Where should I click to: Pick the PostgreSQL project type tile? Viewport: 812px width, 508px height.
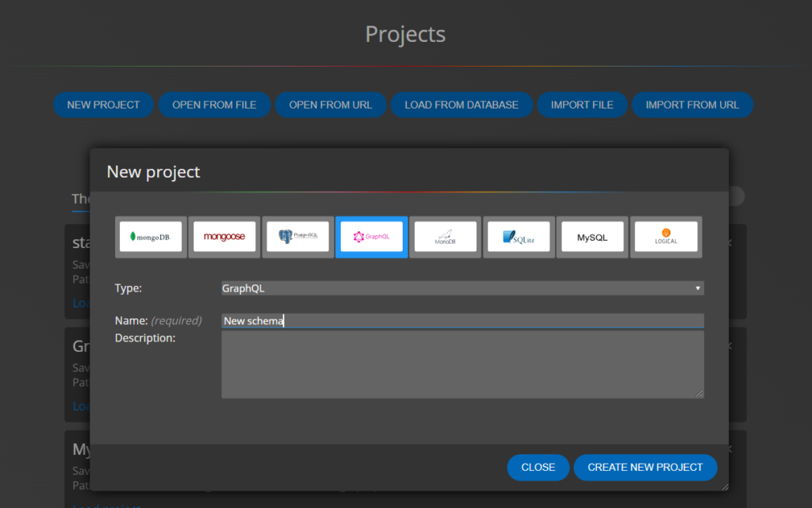tap(298, 237)
